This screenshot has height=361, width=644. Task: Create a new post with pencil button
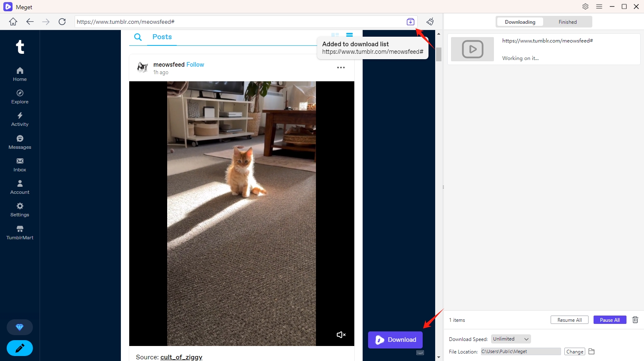(20, 348)
